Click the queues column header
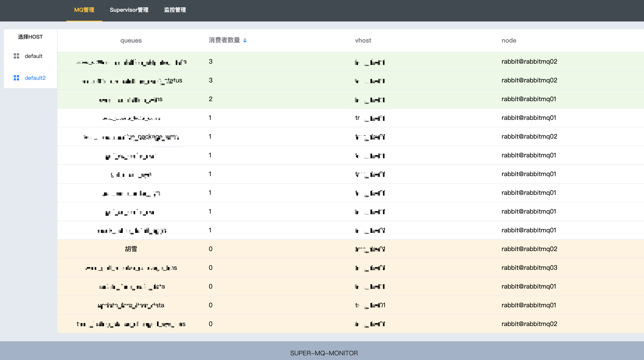The image size is (644, 360). (131, 40)
